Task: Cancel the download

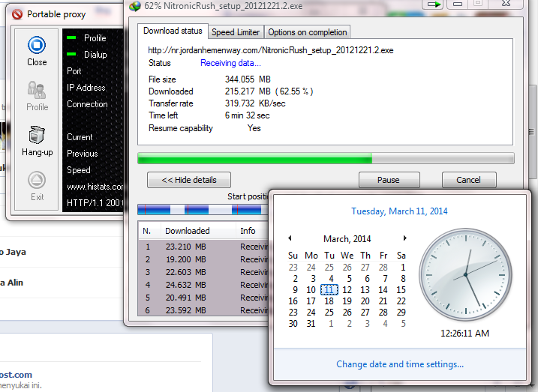Action: coord(469,180)
